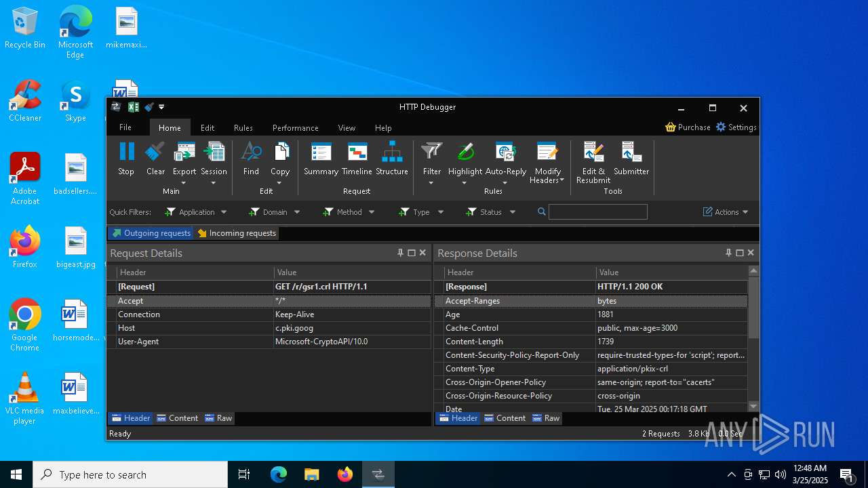Launch Edit & Resubmit tool
Viewport: 868px width, 488px height.
click(593, 163)
